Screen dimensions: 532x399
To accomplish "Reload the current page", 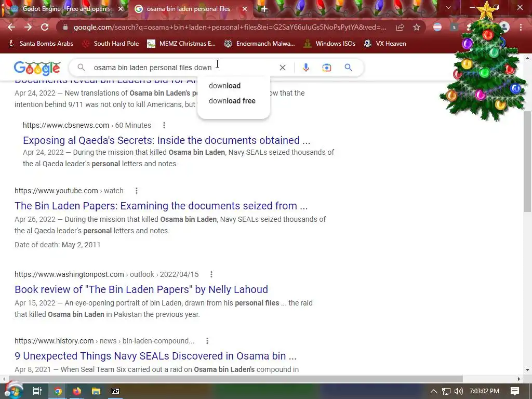I will click(x=45, y=27).
